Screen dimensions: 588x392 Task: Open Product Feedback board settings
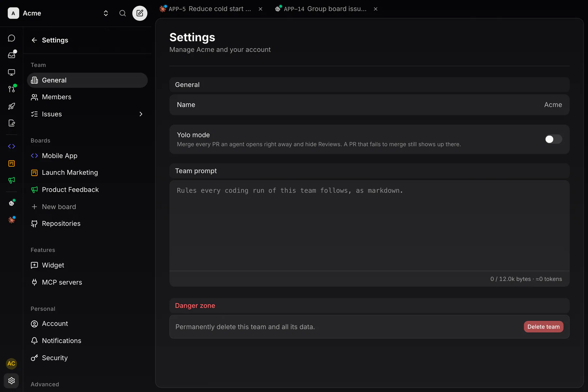coord(87,190)
